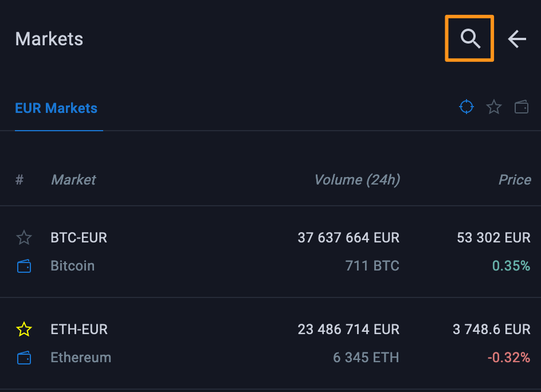Filter by wallet holdings icon
Screen dimensions: 541x392
coord(522,107)
